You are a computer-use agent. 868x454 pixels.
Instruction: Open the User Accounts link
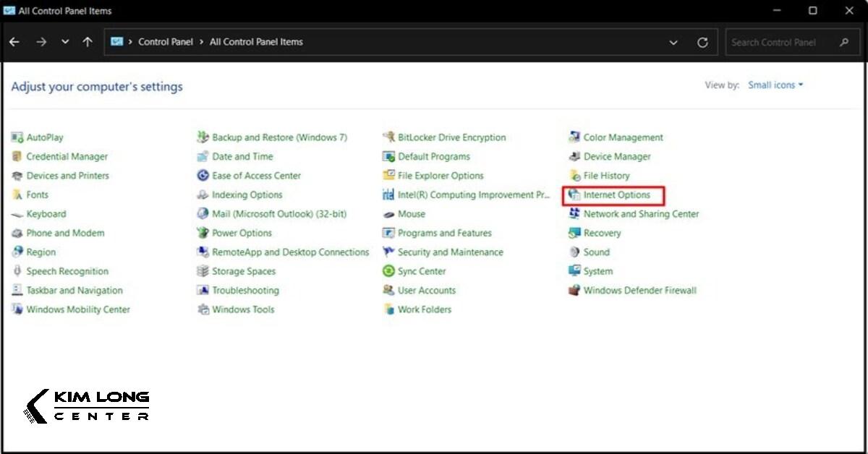(x=426, y=291)
